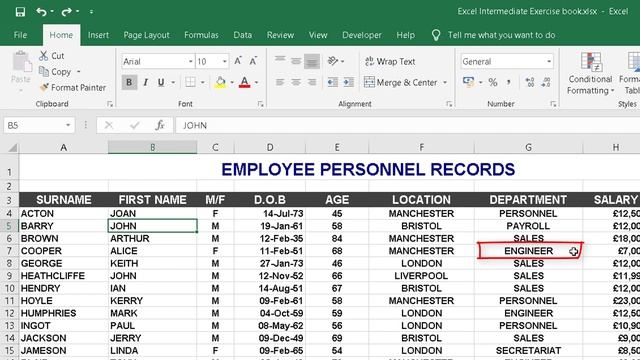Click the Paste button
Image resolution: width=640 pixels, height=360 pixels.
21,67
